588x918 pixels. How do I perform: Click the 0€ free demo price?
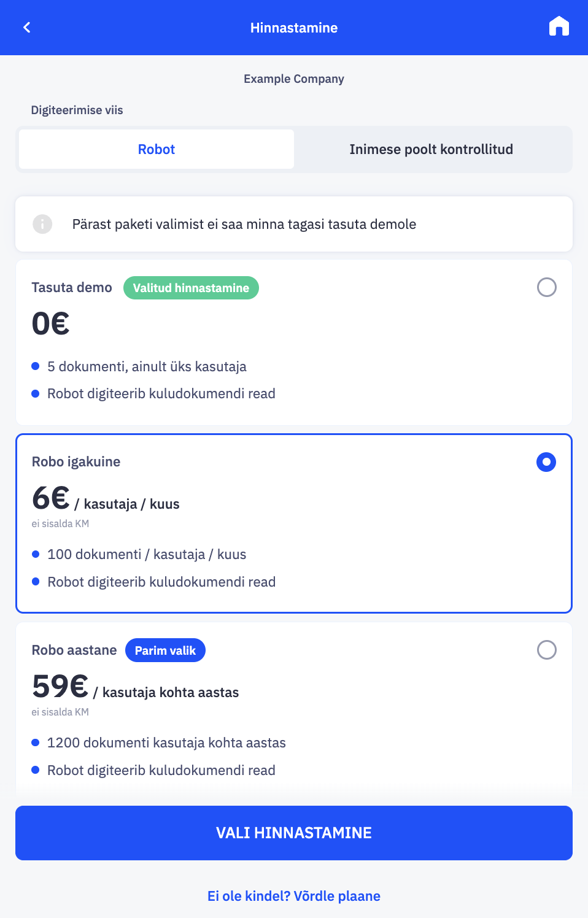point(51,323)
